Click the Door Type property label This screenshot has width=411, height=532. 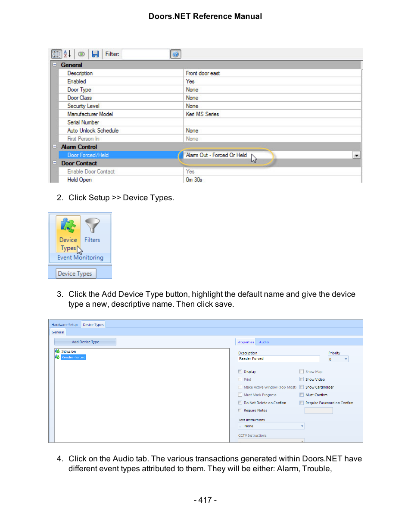click(x=79, y=90)
